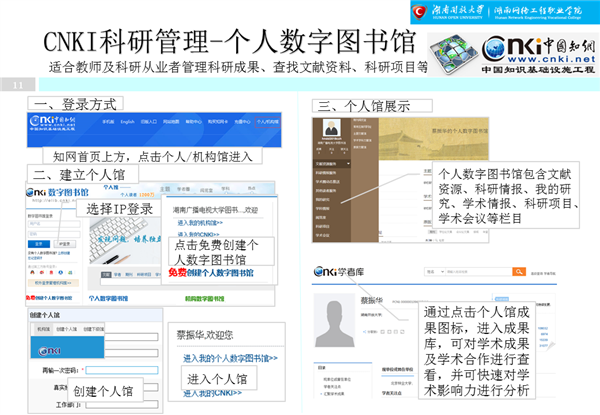Open the 个人/机构馆 link in the homepage header
Viewport: 600px width, 415px height.
click(267, 122)
